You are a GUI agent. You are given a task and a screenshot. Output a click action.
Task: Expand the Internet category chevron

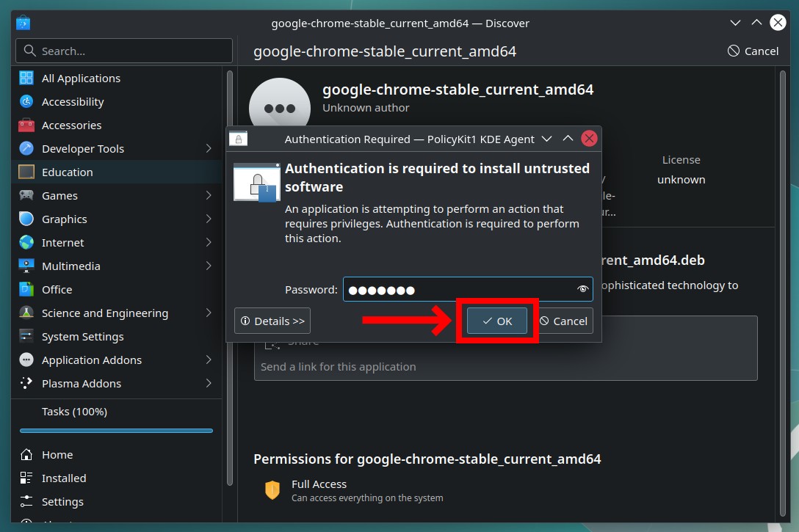(209, 242)
